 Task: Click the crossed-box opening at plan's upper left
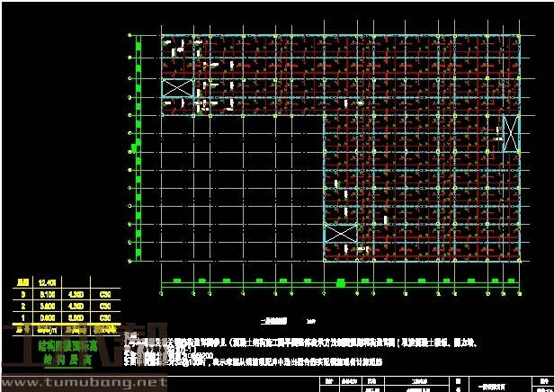[177, 88]
